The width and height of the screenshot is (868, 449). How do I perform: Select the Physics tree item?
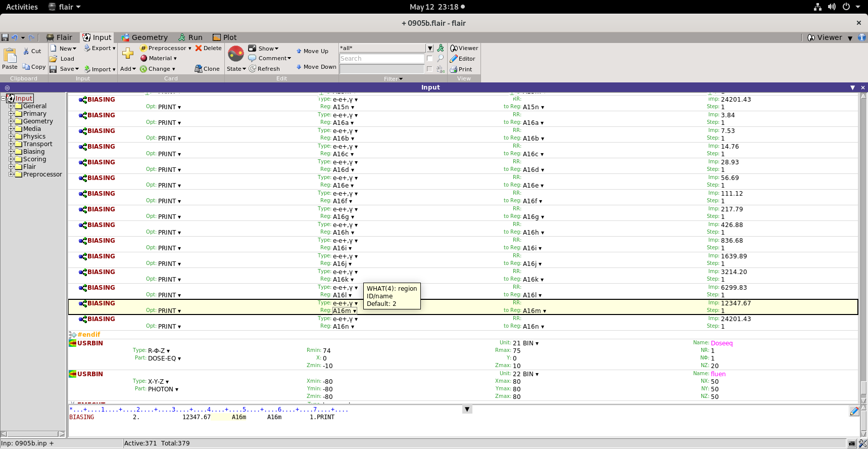[34, 137]
